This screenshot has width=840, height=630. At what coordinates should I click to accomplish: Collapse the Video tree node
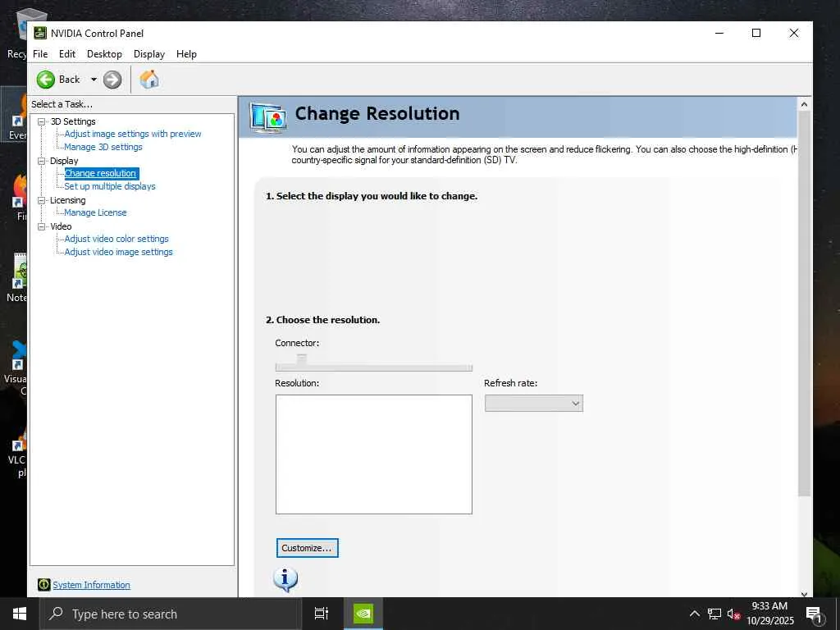coord(41,226)
